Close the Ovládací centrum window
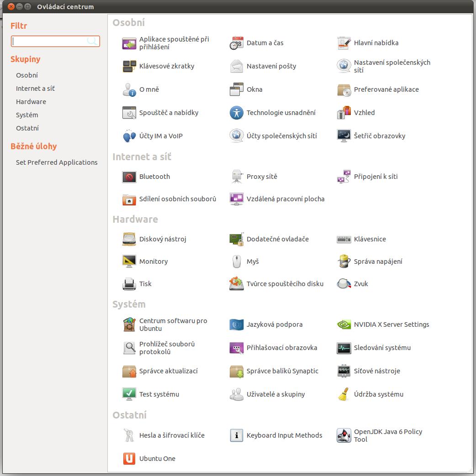476x476 pixels. pos(11,6)
